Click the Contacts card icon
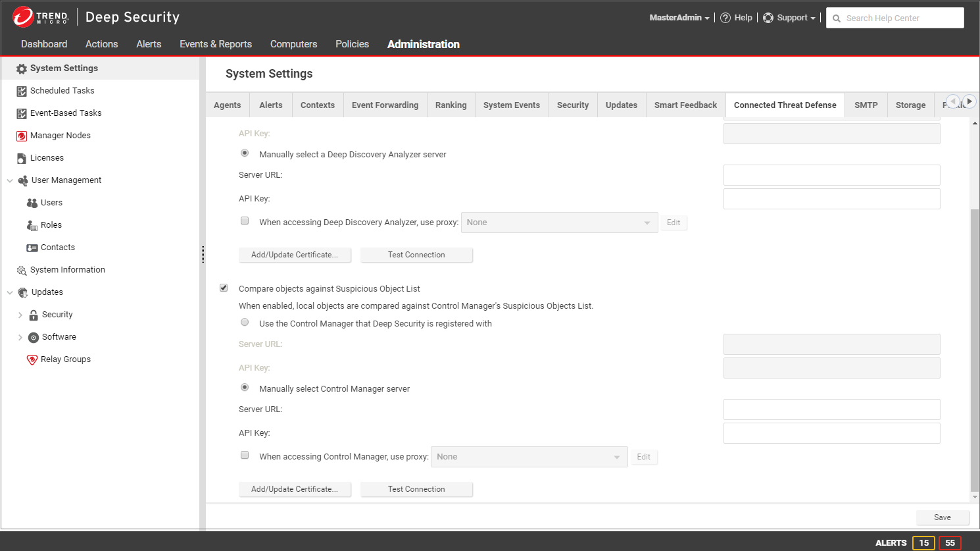 point(32,248)
